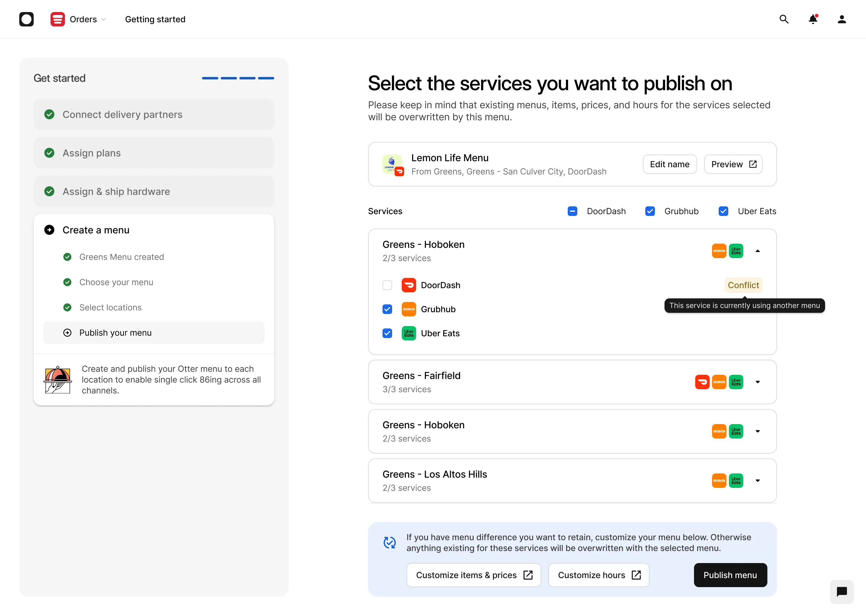Click the DoorDash badge on Fairfield card
The height and width of the screenshot is (616, 866).
[x=702, y=382]
